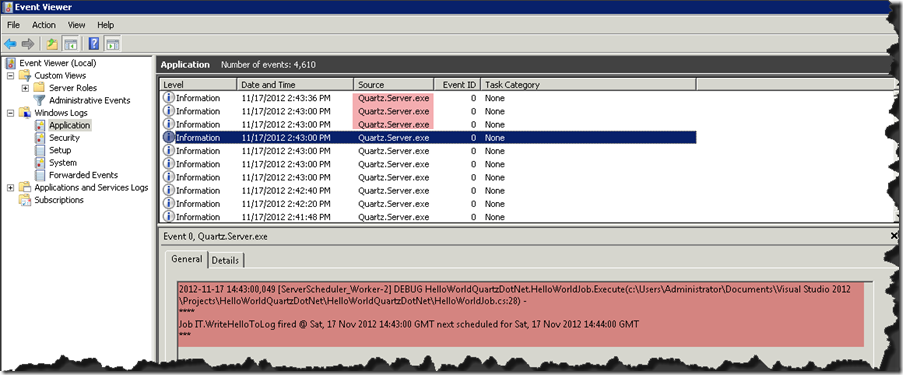Click the Windows Logs folder icon

pyautogui.click(x=25, y=113)
